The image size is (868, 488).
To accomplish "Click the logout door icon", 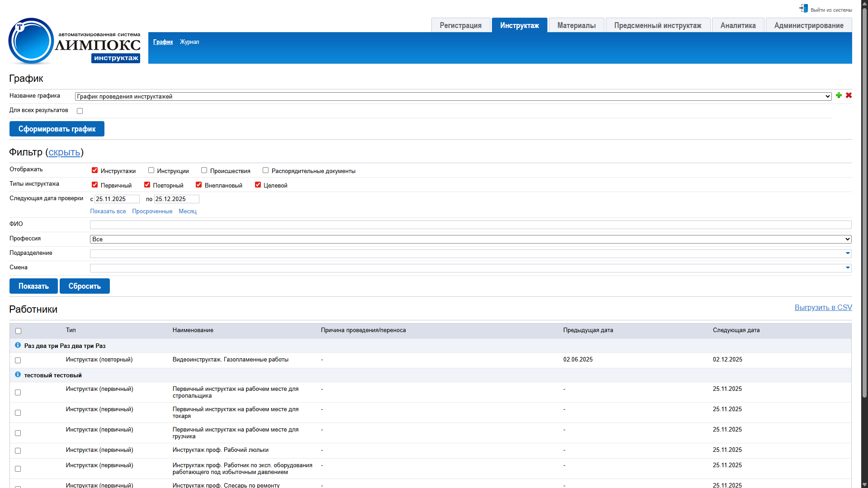I will coord(803,9).
